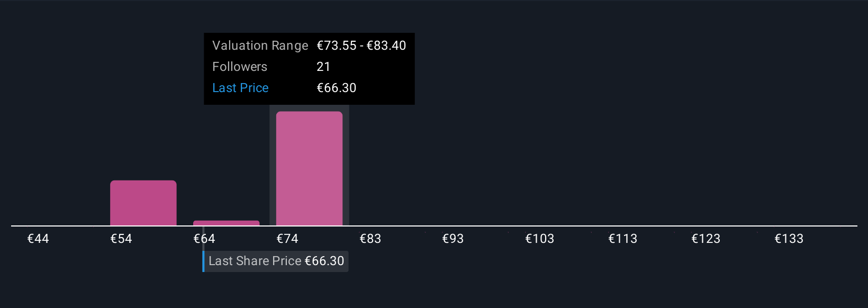
Task: Click the Followers row in tooltip
Action: point(240,67)
